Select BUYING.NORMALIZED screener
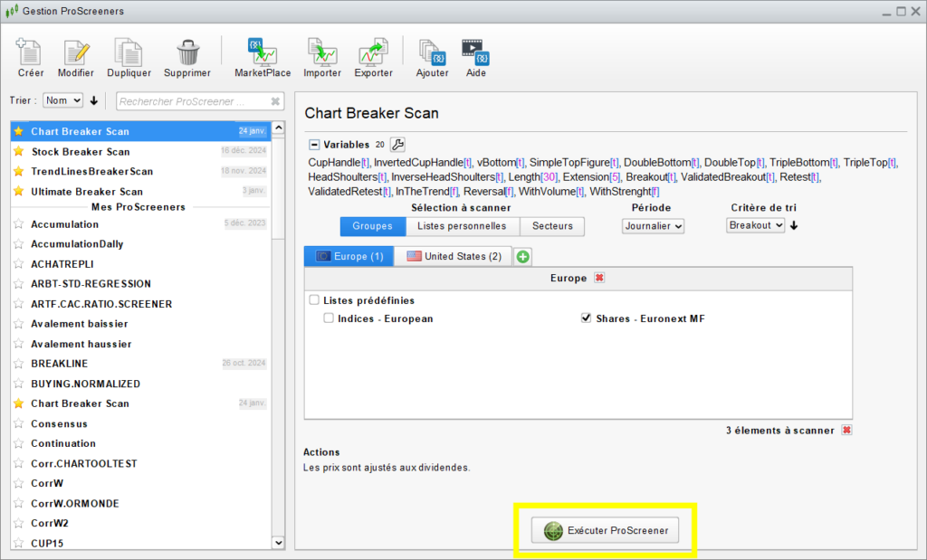The image size is (927, 560). click(140, 384)
